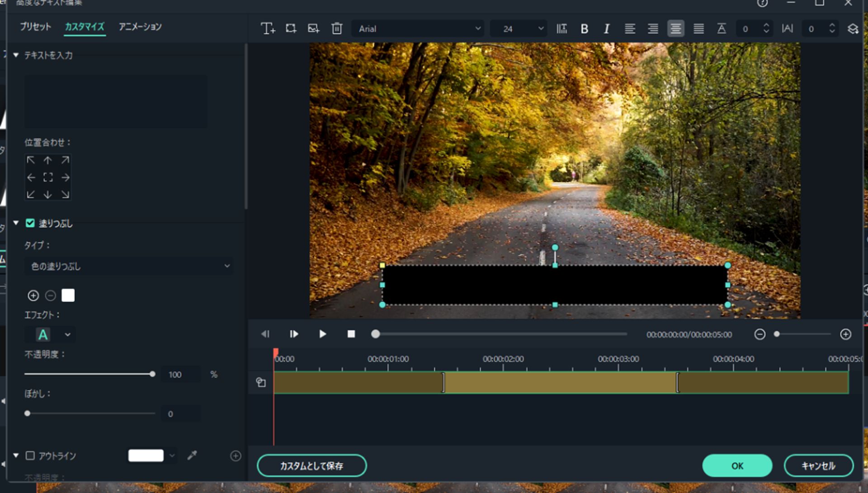868x493 pixels.
Task: Toggle Bold text formatting
Action: (x=584, y=29)
